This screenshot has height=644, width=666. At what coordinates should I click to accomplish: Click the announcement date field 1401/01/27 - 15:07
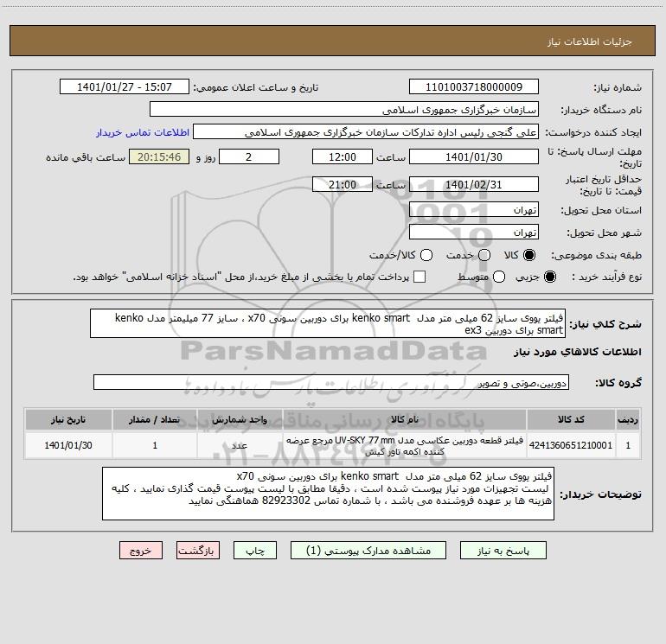point(125,87)
